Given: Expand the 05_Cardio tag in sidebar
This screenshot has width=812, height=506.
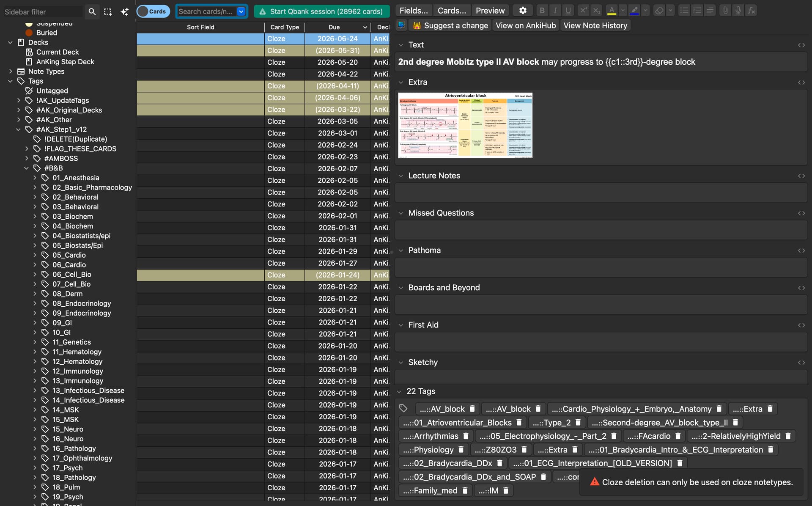Looking at the screenshot, I should [35, 255].
